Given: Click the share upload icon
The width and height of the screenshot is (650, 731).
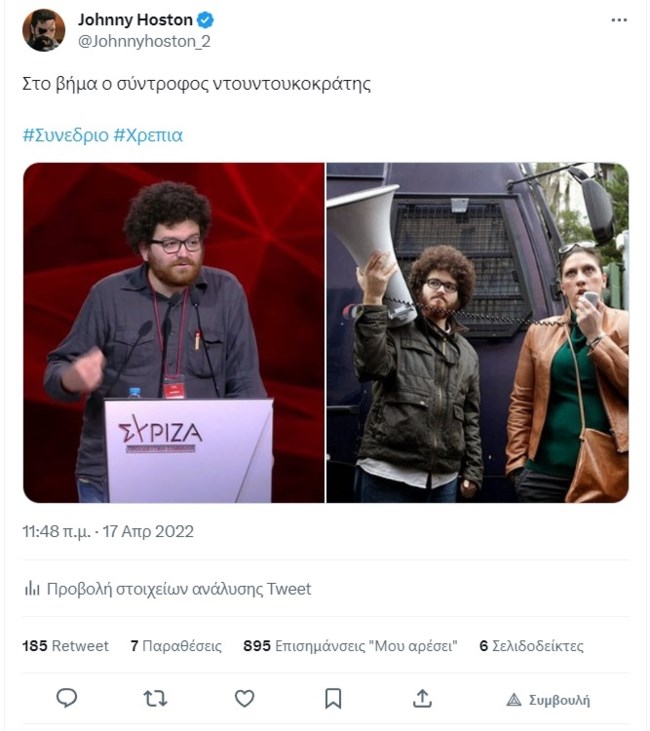Looking at the screenshot, I should coord(422,698).
